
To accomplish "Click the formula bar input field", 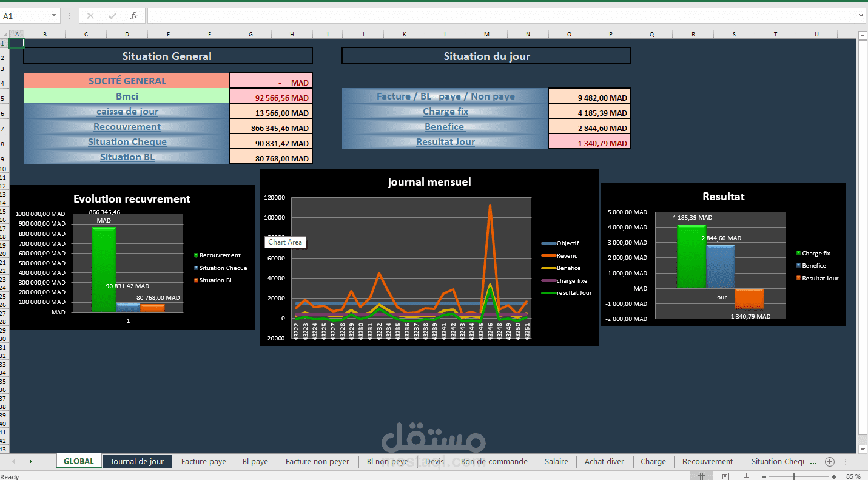I will 502,16.
